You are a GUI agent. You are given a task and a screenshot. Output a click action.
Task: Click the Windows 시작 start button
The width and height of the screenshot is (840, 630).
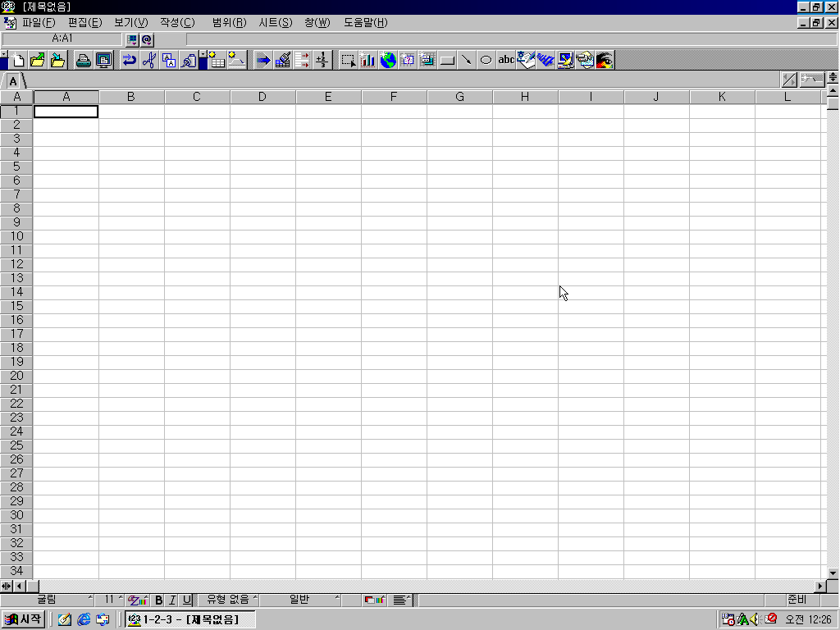pyautogui.click(x=22, y=619)
